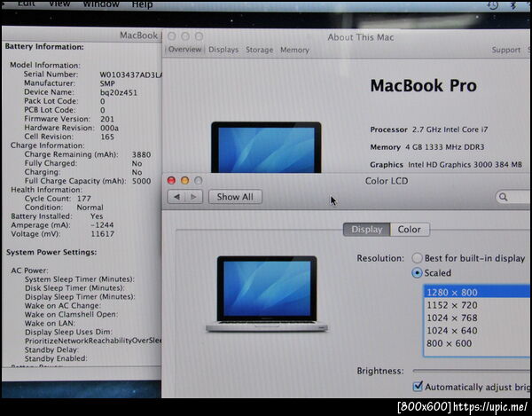Click Processor 2.7 GHz Intel Core i7 text
The image size is (532, 416).
[x=429, y=130]
